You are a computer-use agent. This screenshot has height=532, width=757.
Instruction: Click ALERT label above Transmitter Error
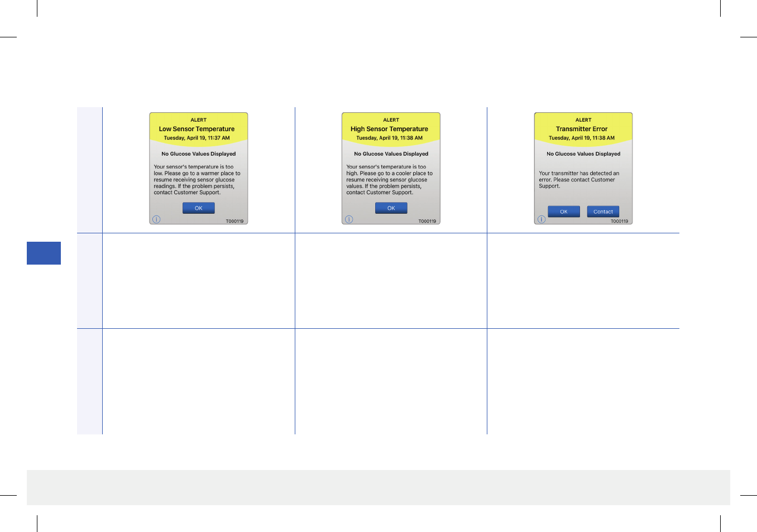[x=583, y=120]
